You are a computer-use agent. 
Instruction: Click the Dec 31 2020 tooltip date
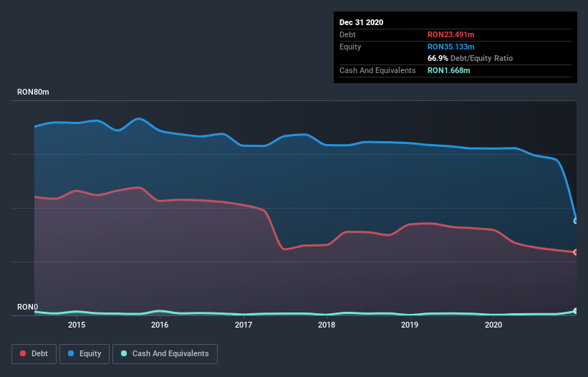point(361,22)
